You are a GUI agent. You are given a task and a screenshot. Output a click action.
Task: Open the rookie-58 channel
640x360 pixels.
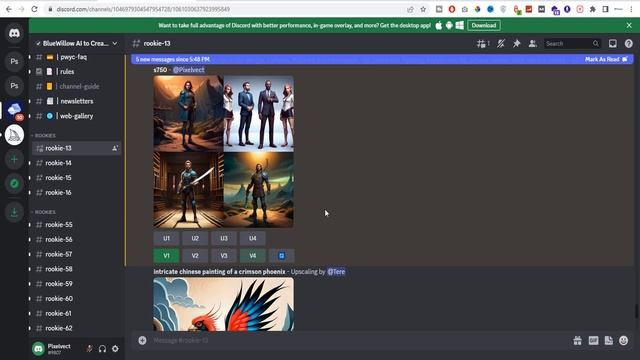(76, 269)
